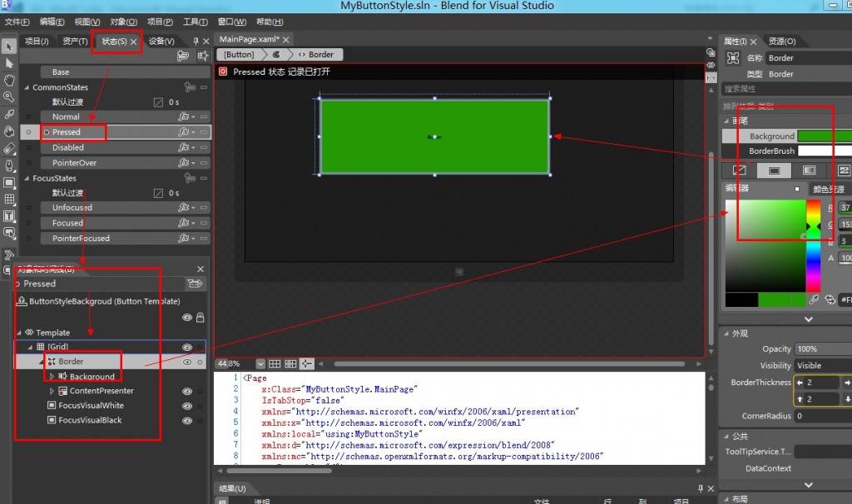
Task: Toggle visibility of ContentPresenter
Action: (x=187, y=391)
